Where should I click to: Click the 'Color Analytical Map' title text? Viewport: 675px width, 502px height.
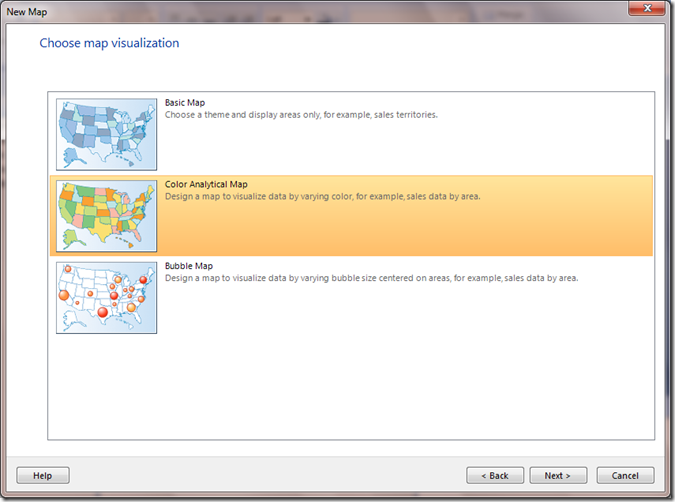(206, 184)
